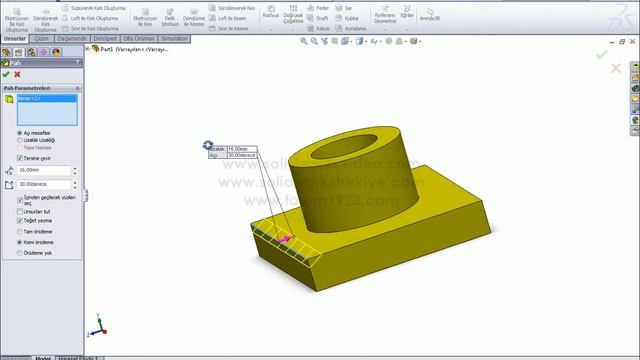Select Uzaklık Uzaklığı radio option
This screenshot has width=640, height=360.
click(19, 140)
